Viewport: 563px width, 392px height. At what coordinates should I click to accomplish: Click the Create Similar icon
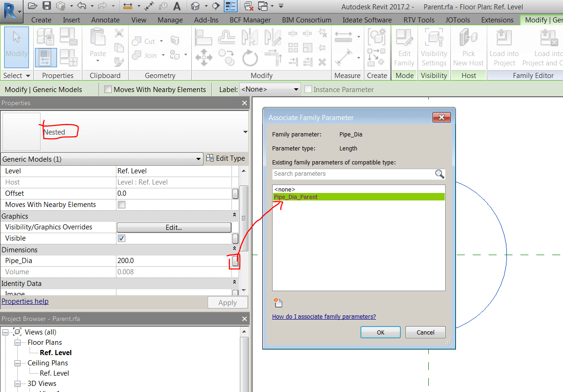pyautogui.click(x=376, y=37)
